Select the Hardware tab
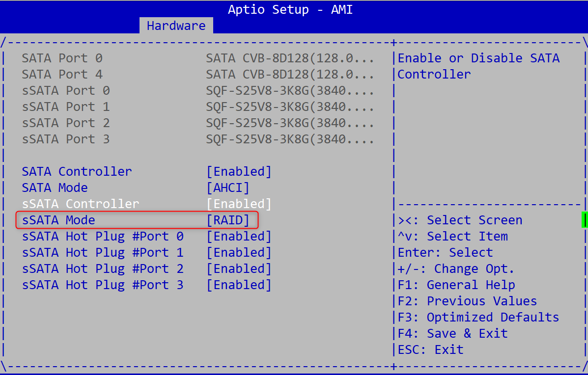The height and width of the screenshot is (375, 588). [176, 26]
